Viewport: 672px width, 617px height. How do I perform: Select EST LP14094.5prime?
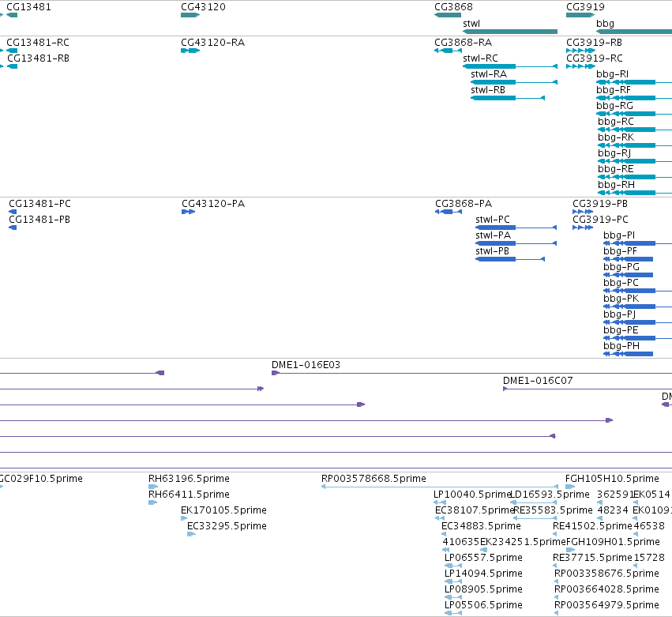pyautogui.click(x=453, y=581)
